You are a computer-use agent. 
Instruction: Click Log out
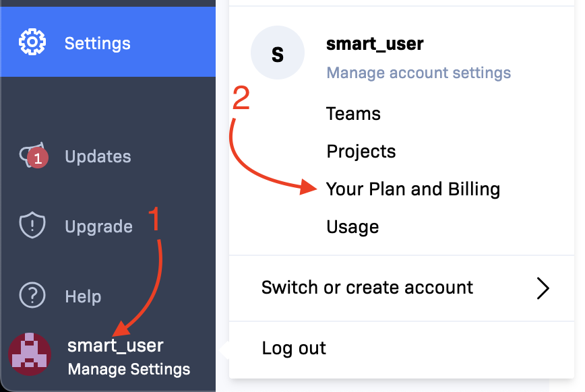tap(294, 348)
